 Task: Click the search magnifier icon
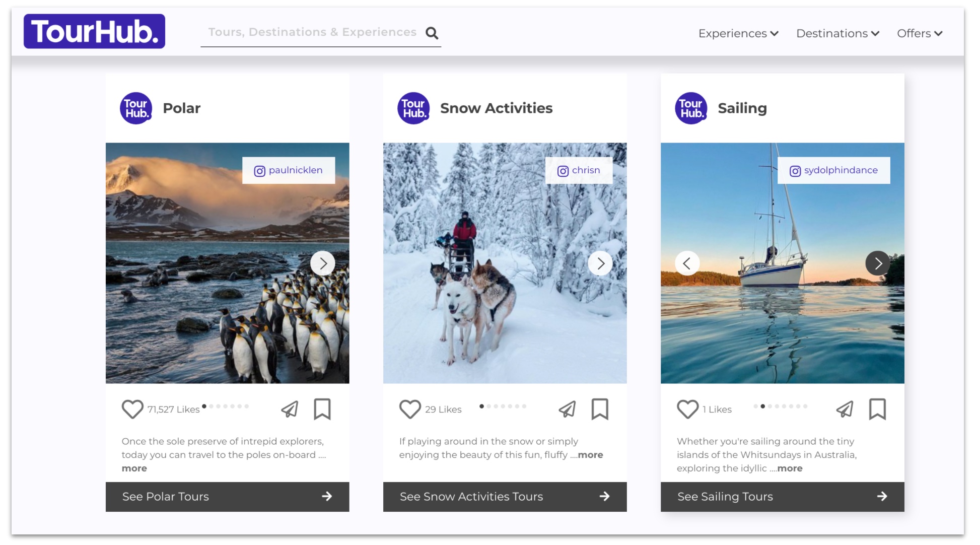[x=432, y=33]
